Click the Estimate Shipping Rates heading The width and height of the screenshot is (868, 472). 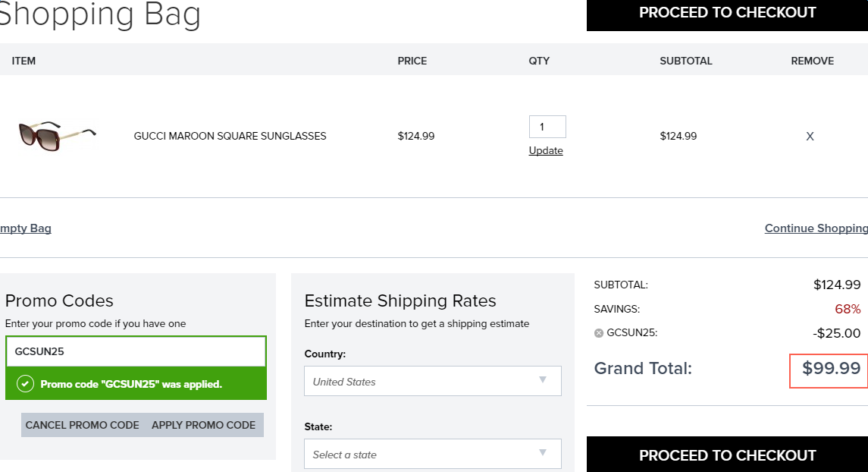[400, 301]
